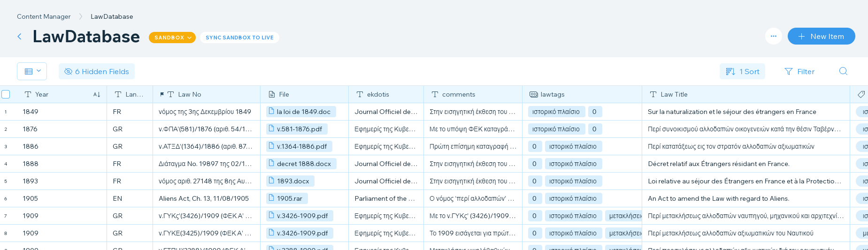The image size is (868, 250).
Task: Click the νόμος της 3ης Δεκεμβρίου 1849 cell
Action: [207, 112]
